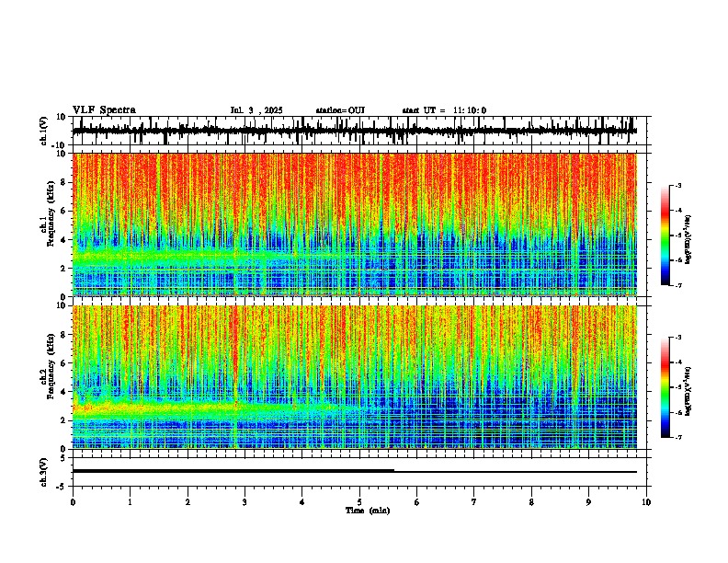
Task: Click the "-4" label on ch.2 color scale
Action: (677, 362)
